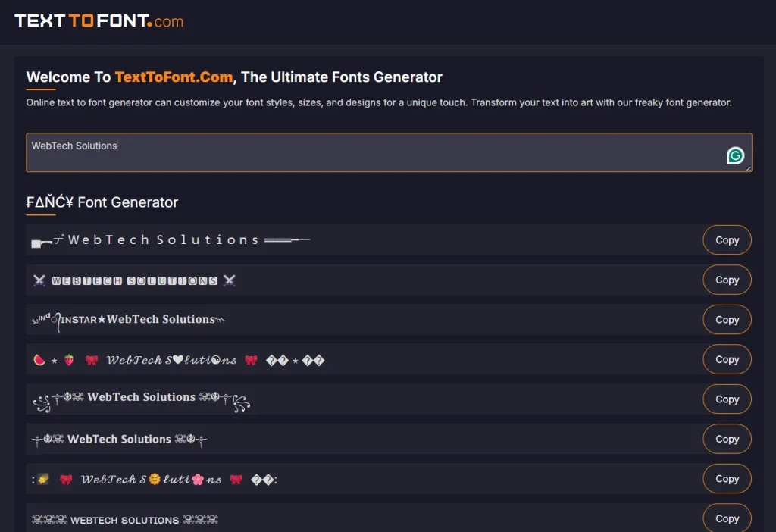Image resolution: width=776 pixels, height=532 pixels.
Task: Click the TextToFont.com logo in the header
Action: tap(99, 20)
